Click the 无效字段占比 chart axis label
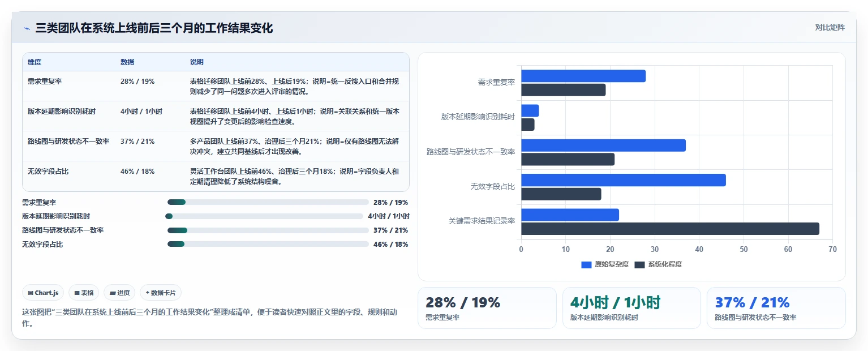Viewport: 868px width, 351px height. point(493,186)
